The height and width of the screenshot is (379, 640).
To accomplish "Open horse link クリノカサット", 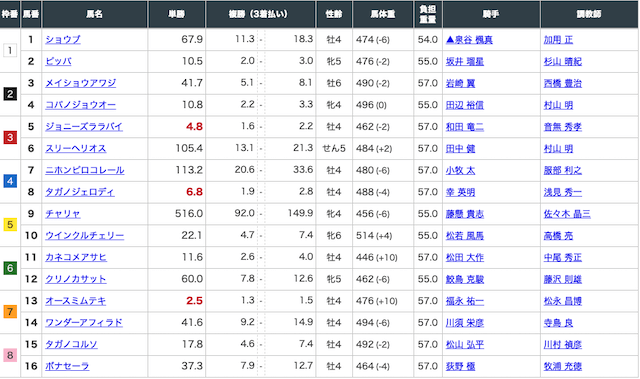I will pyautogui.click(x=76, y=279).
